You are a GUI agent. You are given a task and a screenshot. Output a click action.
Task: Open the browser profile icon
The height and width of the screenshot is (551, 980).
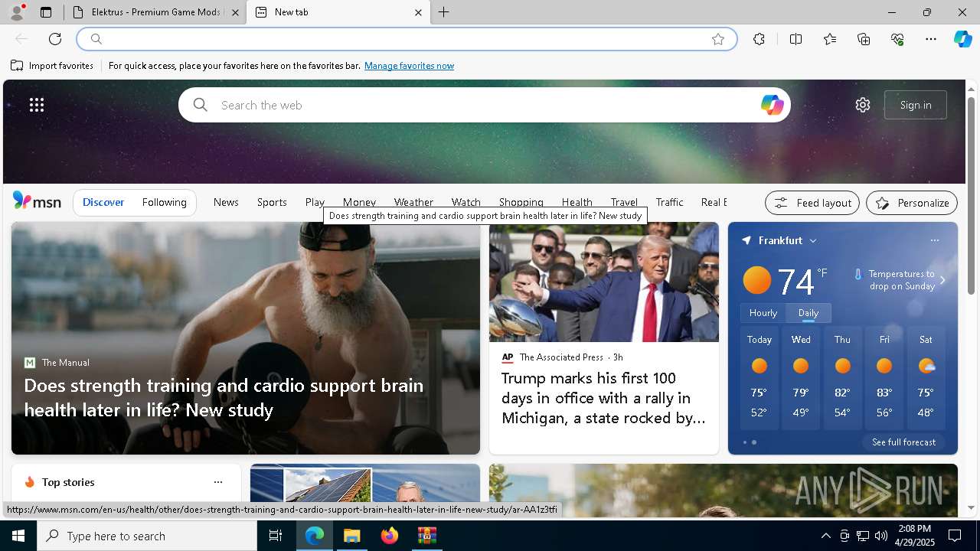pos(16,12)
